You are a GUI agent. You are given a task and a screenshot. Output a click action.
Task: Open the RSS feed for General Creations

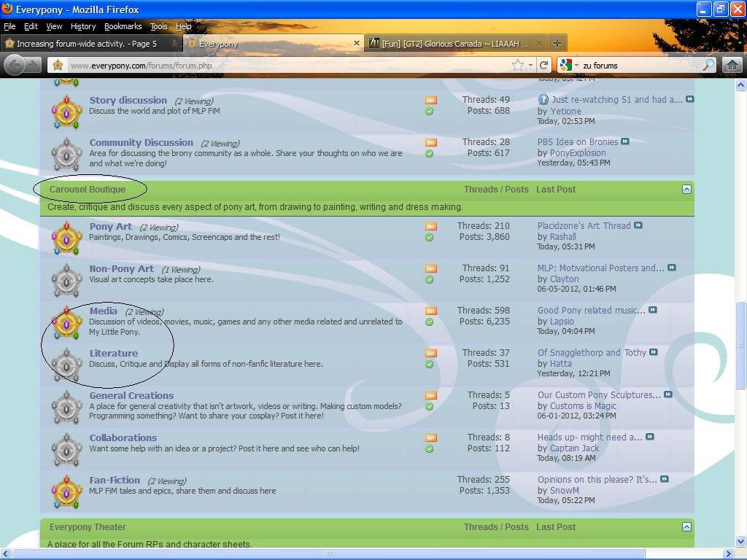(x=430, y=395)
